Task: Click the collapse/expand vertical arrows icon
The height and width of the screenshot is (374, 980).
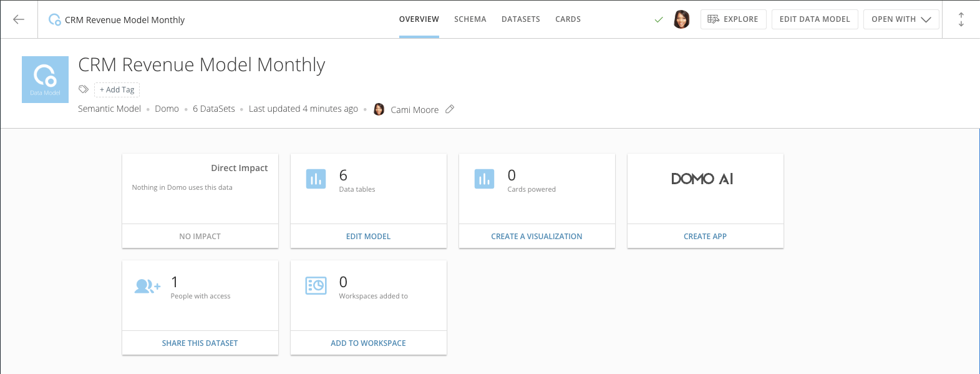Action: coord(961,19)
